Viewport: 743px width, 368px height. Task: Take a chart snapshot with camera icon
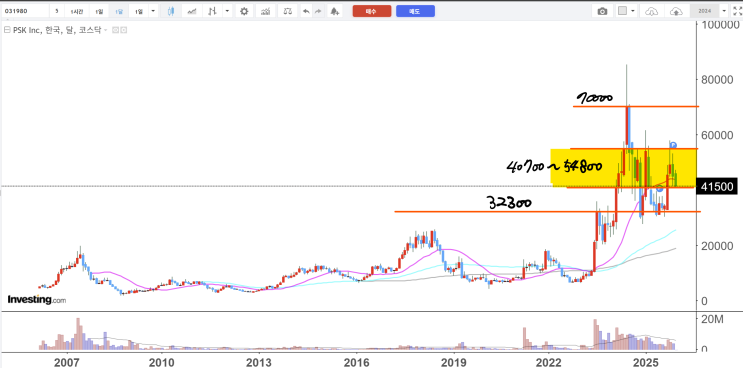(x=602, y=11)
